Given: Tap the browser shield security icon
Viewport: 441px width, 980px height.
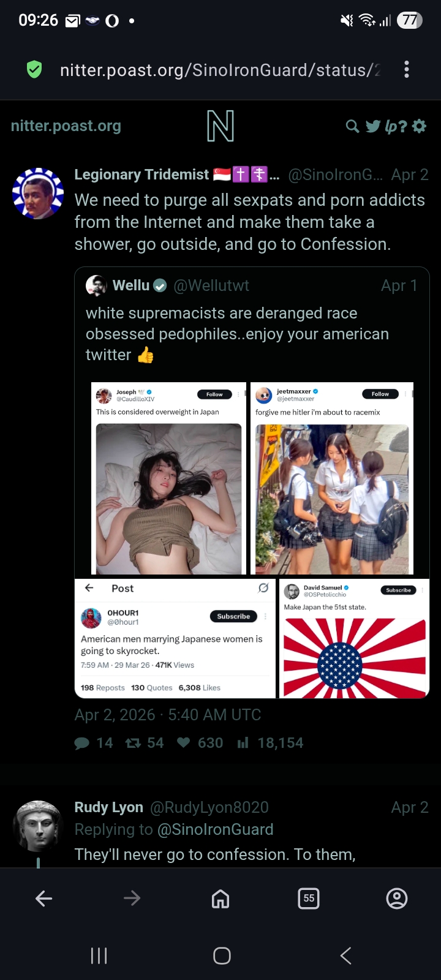Looking at the screenshot, I should [34, 70].
